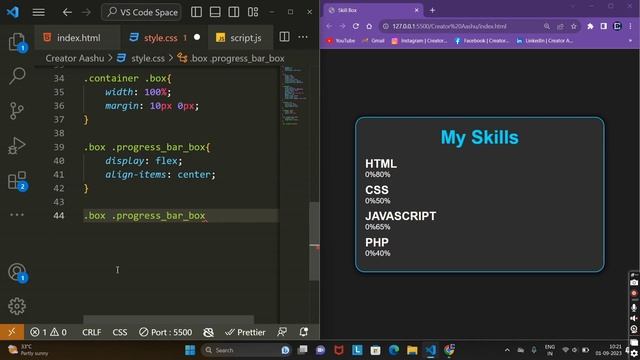Change language mode CSS in status bar
The height and width of the screenshot is (360, 640).
pyautogui.click(x=120, y=332)
